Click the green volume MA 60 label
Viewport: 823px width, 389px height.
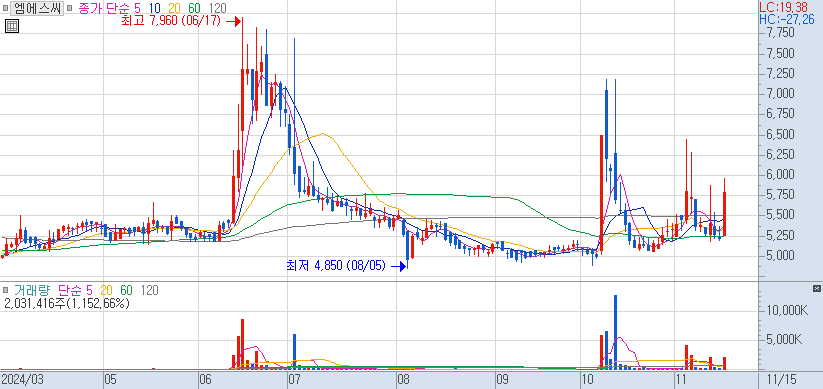pos(126,290)
